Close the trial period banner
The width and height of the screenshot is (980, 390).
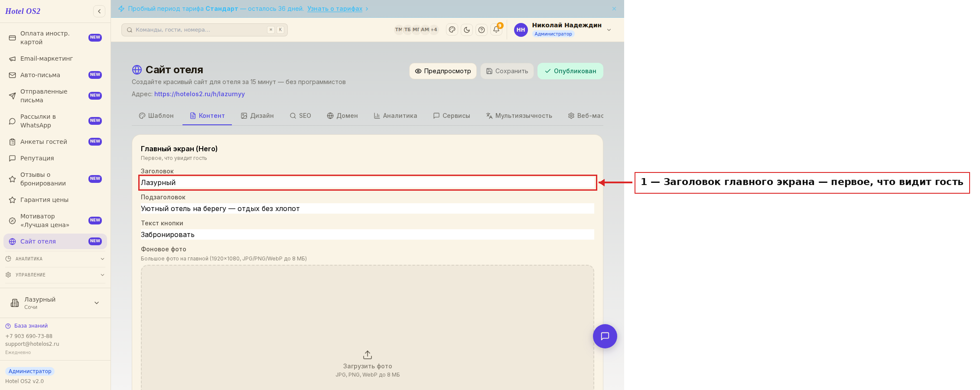point(614,9)
